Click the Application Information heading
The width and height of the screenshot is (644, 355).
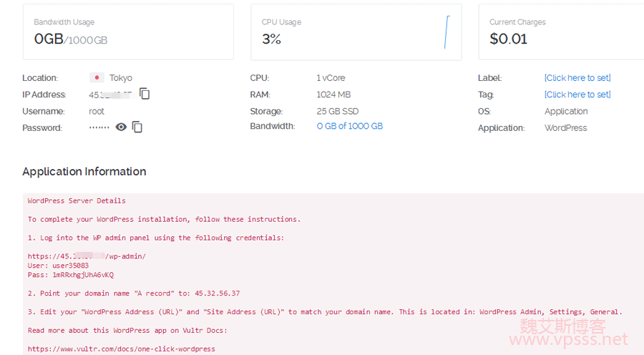(x=84, y=172)
